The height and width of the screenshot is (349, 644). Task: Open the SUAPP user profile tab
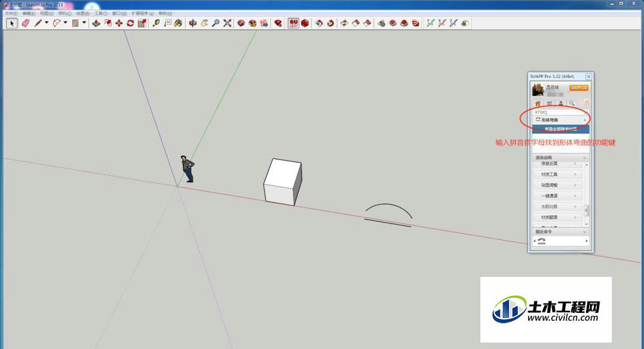click(561, 104)
